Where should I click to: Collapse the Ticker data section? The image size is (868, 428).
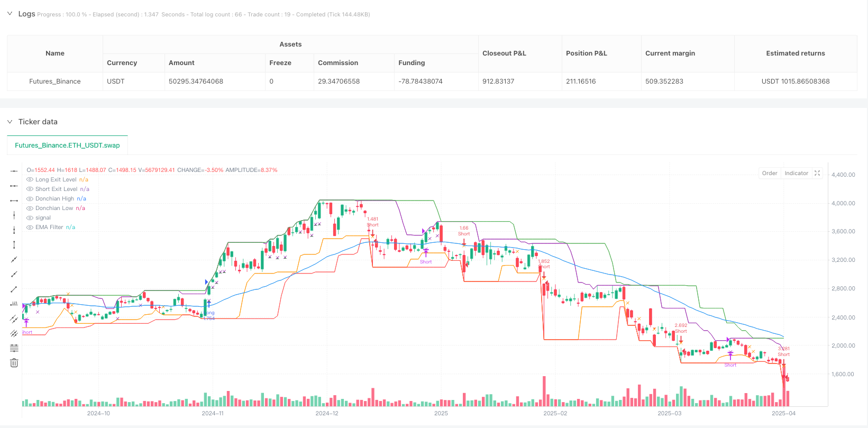[10, 122]
